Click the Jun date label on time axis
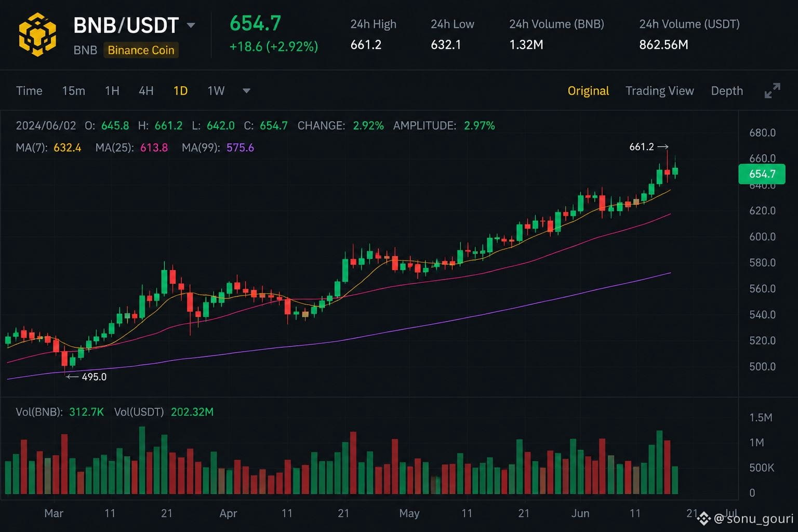Screen dimensions: 798x532 [580, 513]
